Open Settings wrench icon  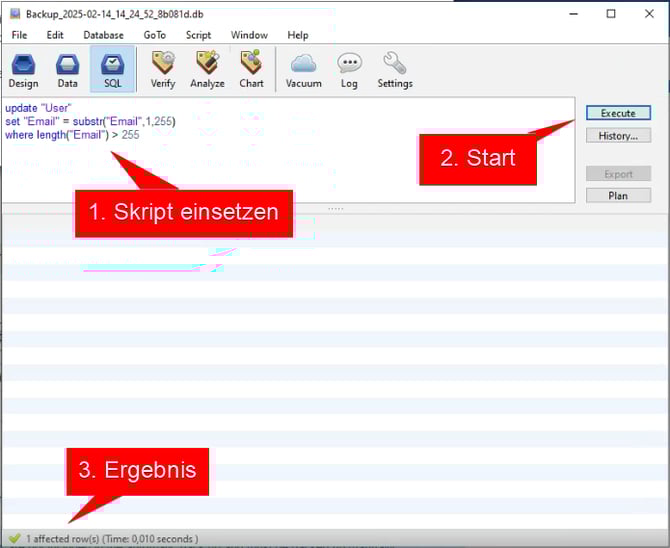tap(394, 70)
